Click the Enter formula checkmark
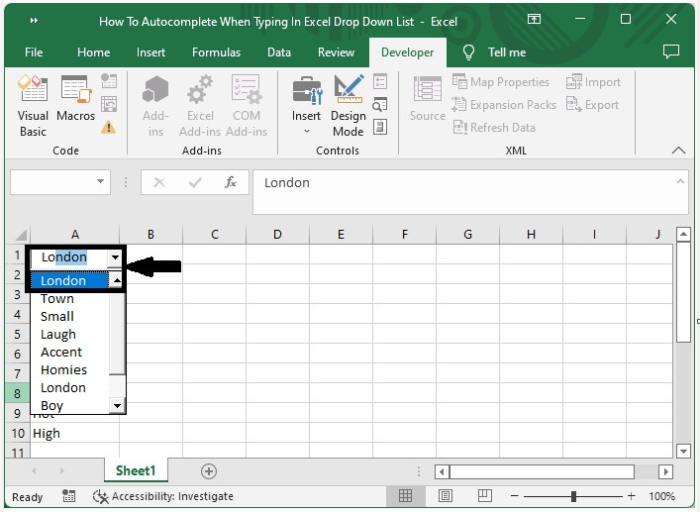This screenshot has width=700, height=512. click(x=195, y=182)
